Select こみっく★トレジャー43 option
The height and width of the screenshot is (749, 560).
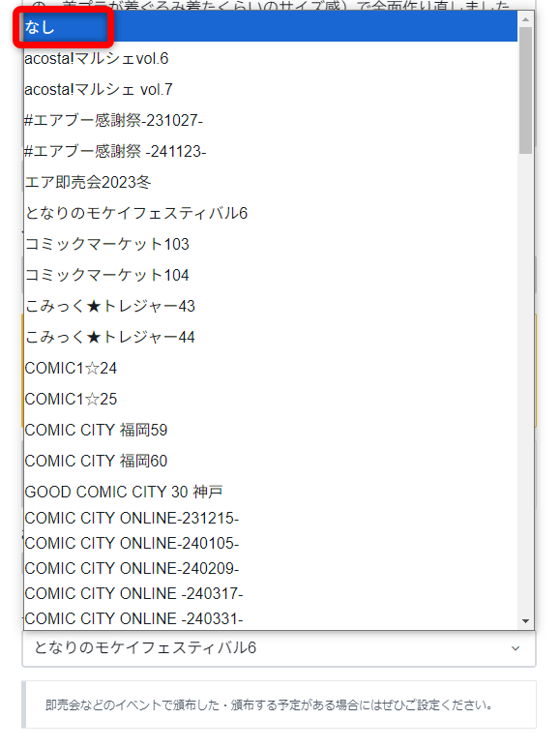pos(271,306)
